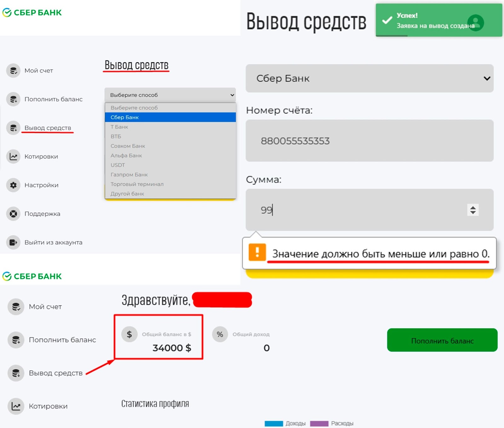Viewport: 504px width, 428px height.
Task: Open 'Котировки' in bottom sidebar
Action: [x=48, y=406]
